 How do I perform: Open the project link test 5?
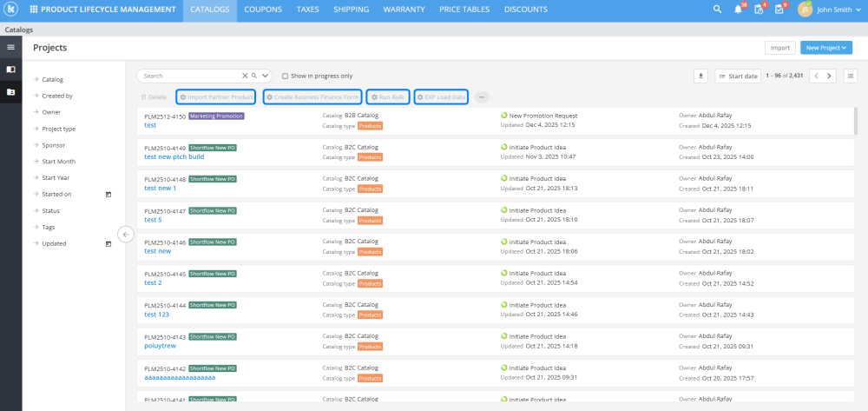tap(153, 220)
